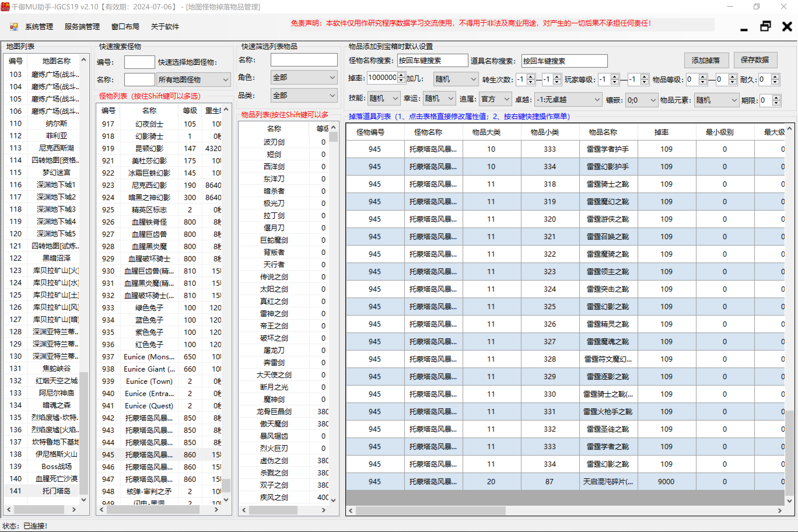Click drop table vertical scroll down arrow
Image resolution: width=798 pixels, height=532 pixels.
[790, 501]
